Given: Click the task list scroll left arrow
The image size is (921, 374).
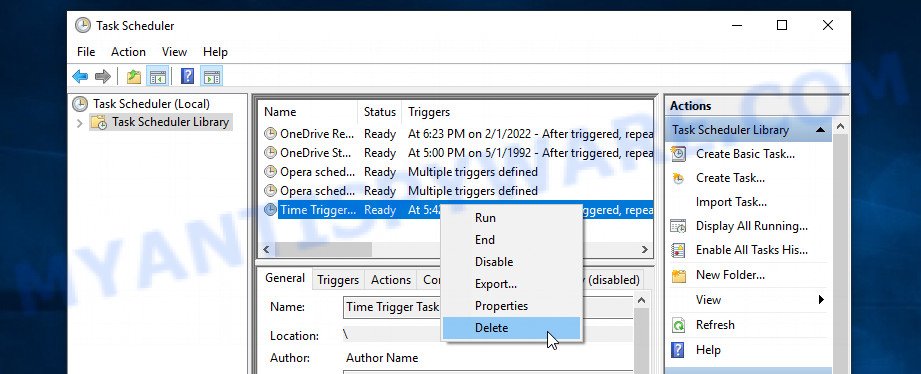Looking at the screenshot, I should coord(266,250).
